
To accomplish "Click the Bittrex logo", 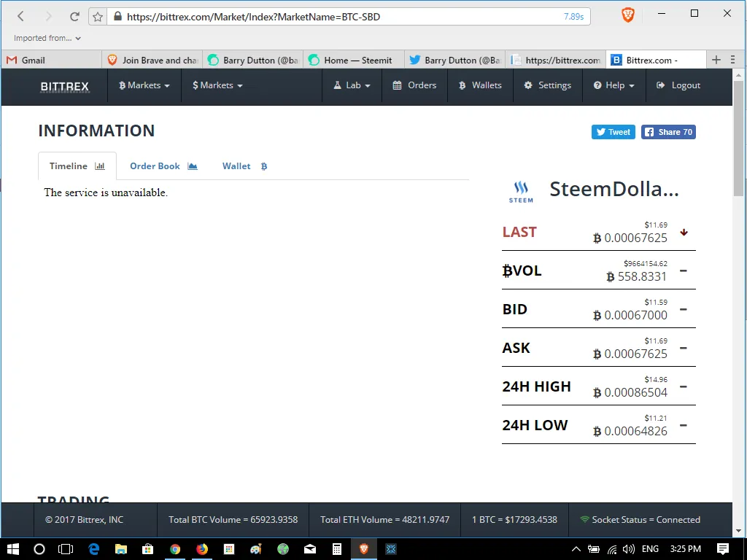I will (65, 86).
